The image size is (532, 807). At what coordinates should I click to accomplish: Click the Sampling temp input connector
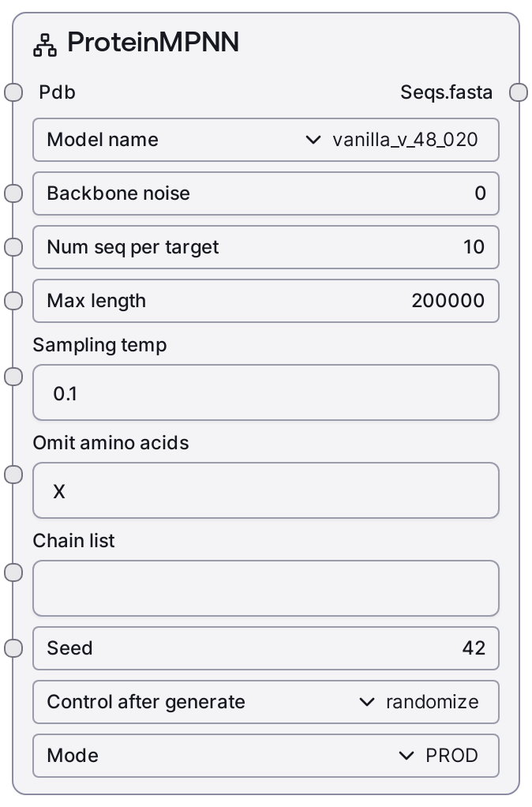[x=13, y=377]
